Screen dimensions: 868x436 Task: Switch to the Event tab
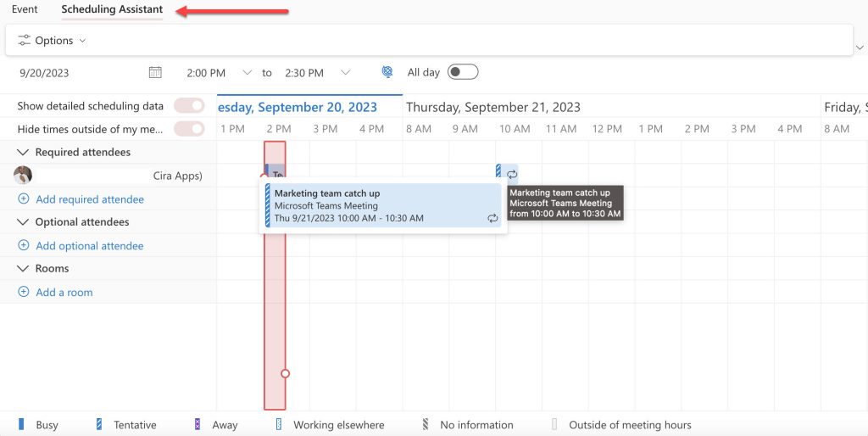[x=25, y=9]
